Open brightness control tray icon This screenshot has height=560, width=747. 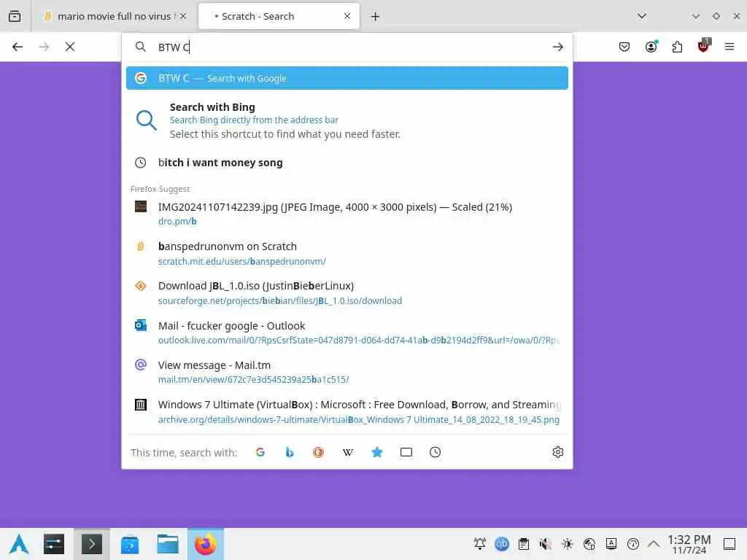coord(568,543)
